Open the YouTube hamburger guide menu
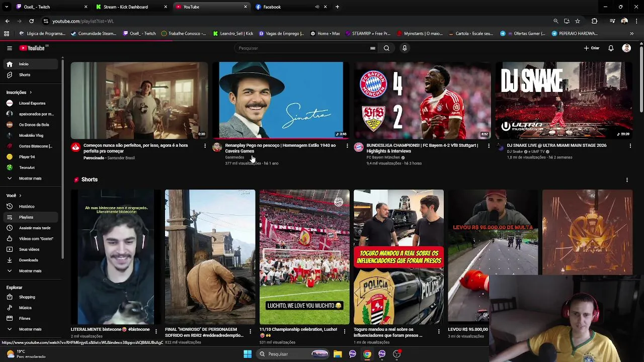The height and width of the screenshot is (362, 644). point(10,48)
